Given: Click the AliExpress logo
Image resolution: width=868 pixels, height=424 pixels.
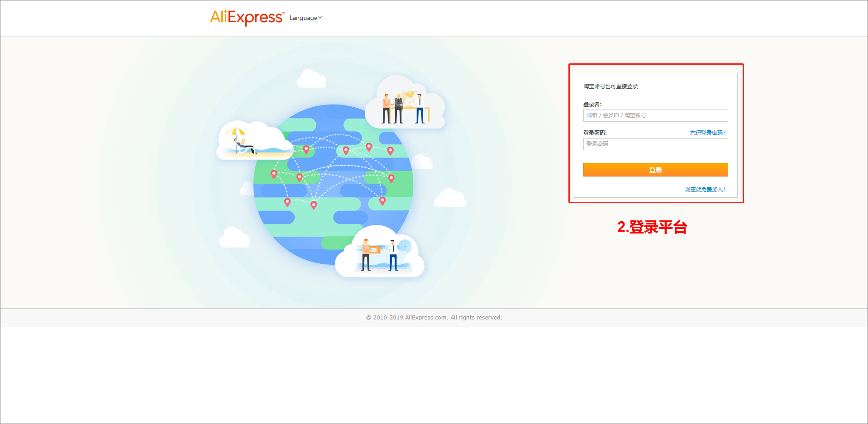Looking at the screenshot, I should (x=247, y=18).
